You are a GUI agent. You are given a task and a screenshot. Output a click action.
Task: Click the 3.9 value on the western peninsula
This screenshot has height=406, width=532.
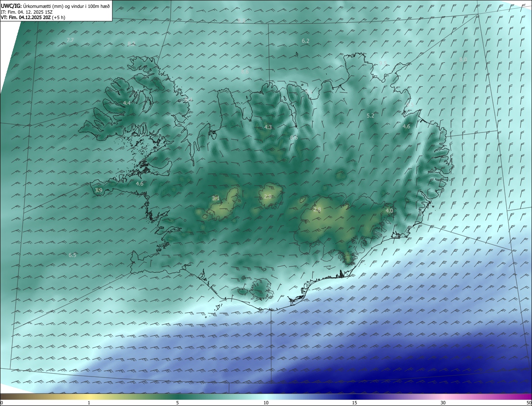click(x=99, y=191)
